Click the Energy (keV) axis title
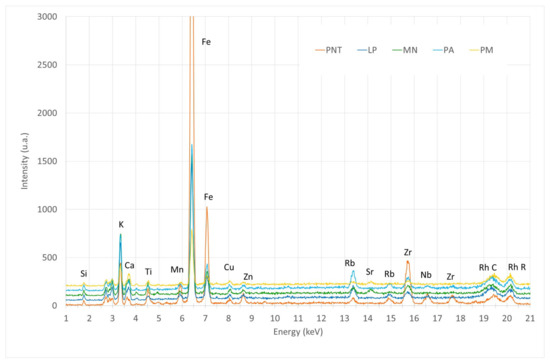550x362 pixels. click(x=298, y=331)
